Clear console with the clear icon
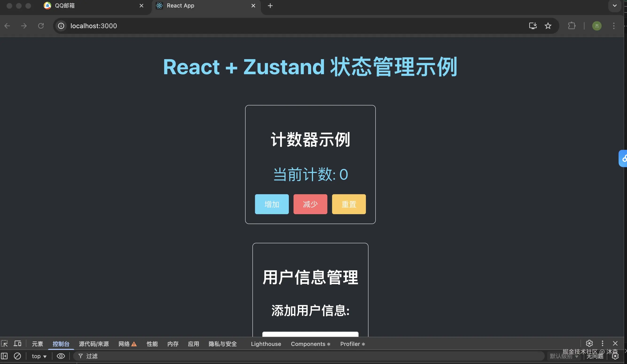The height and width of the screenshot is (364, 627). point(17,356)
